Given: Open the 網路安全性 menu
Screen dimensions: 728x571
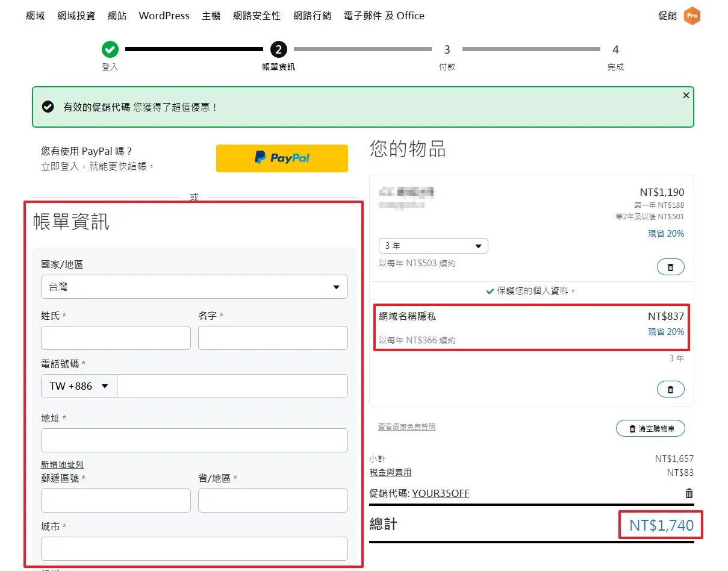Looking at the screenshot, I should click(257, 16).
